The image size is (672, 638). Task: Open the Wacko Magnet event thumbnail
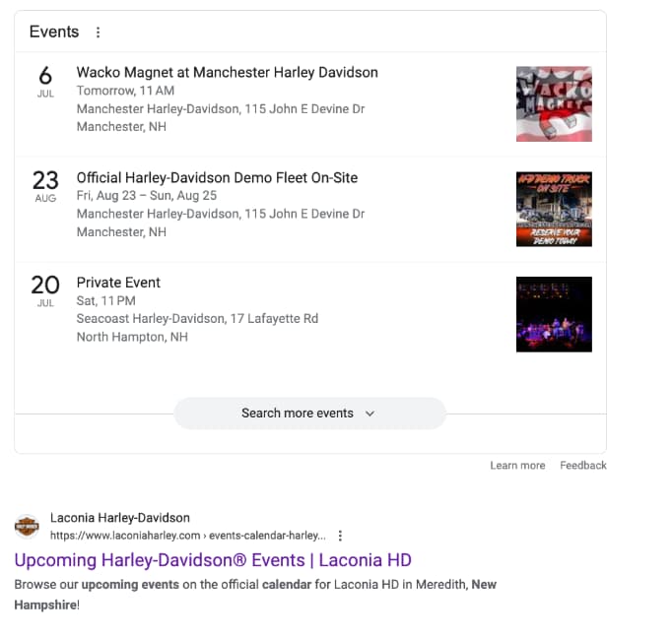point(554,104)
